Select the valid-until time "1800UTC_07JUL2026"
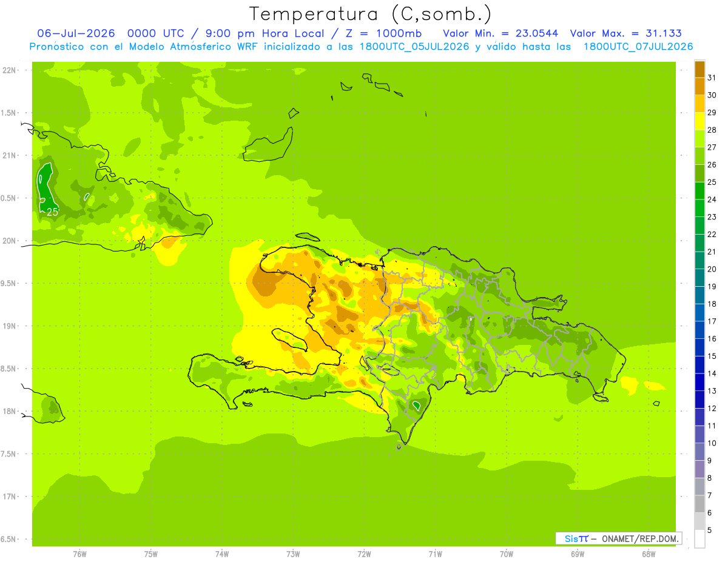Image resolution: width=728 pixels, height=562 pixels. point(638,47)
